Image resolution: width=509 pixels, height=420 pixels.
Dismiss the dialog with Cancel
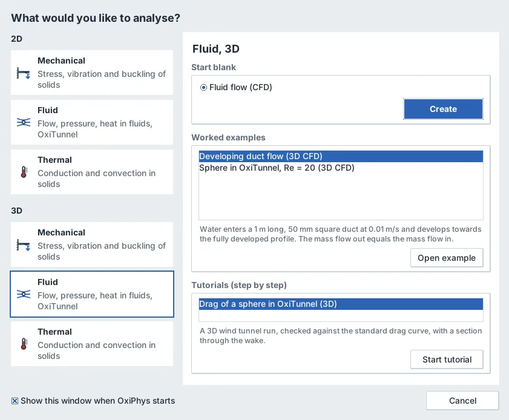pyautogui.click(x=462, y=401)
